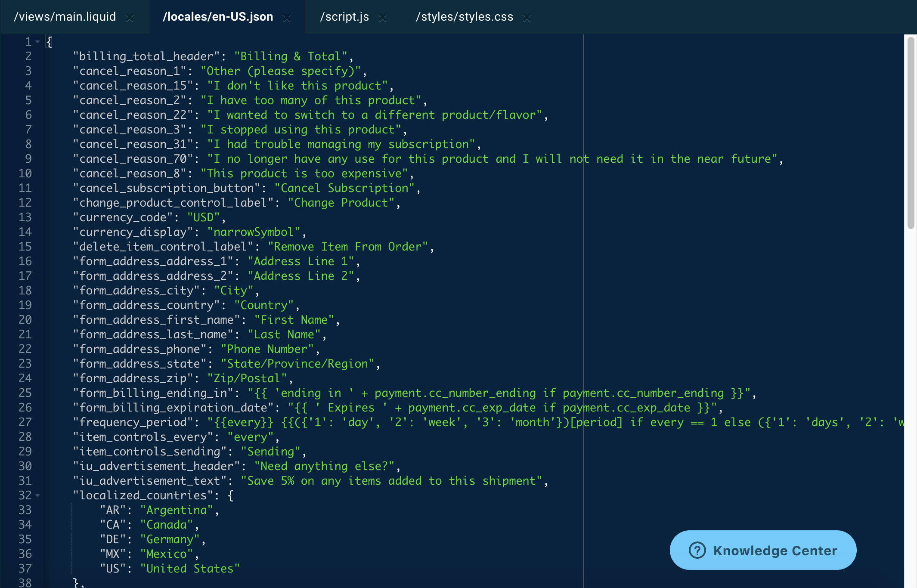
Task: Click the question mark help icon
Action: point(697,550)
